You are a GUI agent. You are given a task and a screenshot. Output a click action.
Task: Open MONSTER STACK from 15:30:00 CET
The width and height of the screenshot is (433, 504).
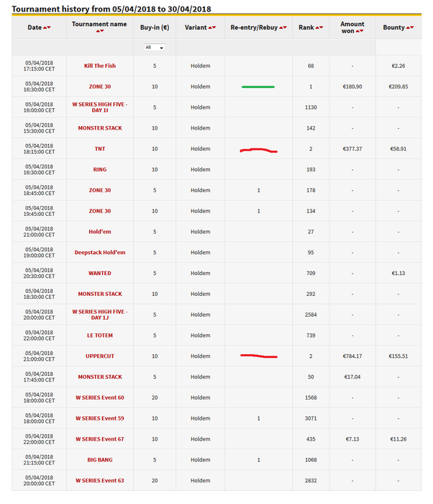pos(100,128)
